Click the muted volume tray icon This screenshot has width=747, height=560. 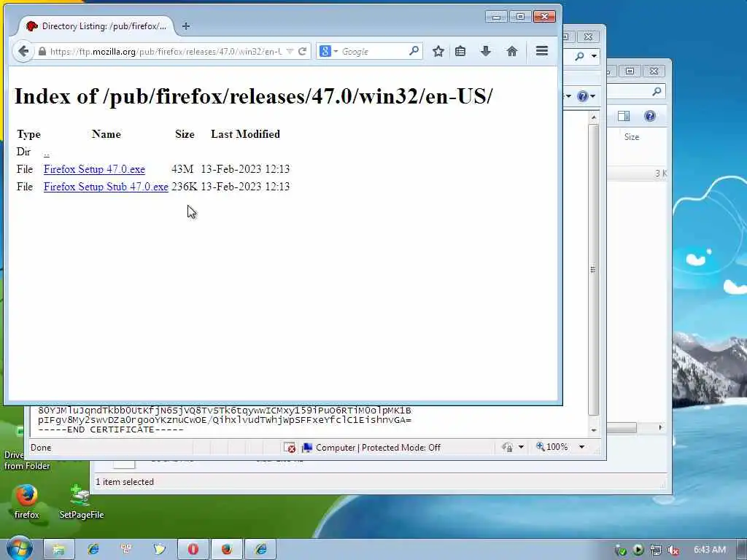coord(673,550)
